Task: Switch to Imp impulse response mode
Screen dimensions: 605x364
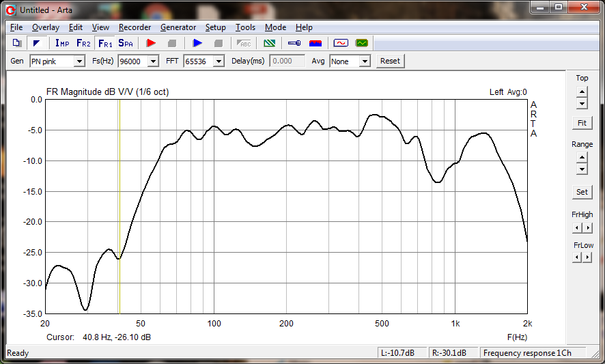Action: [62, 43]
